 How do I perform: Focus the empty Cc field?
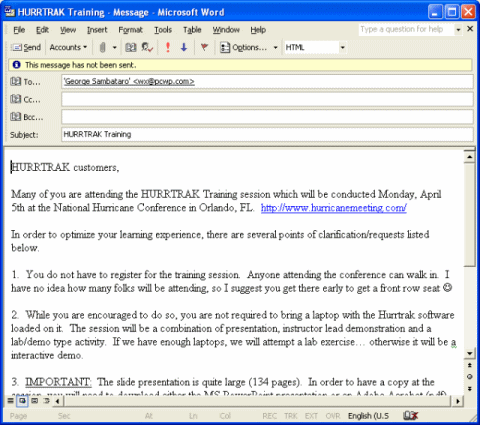click(267, 99)
